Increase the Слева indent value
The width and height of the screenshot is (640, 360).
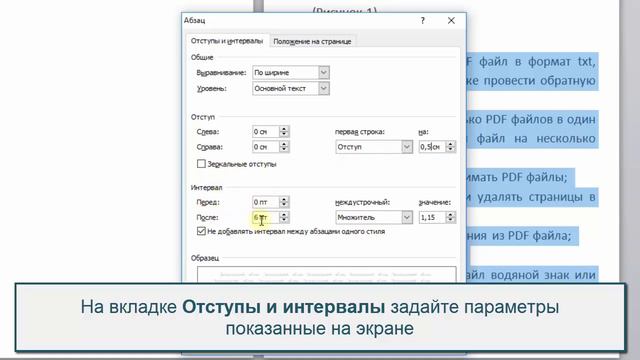coord(284,129)
